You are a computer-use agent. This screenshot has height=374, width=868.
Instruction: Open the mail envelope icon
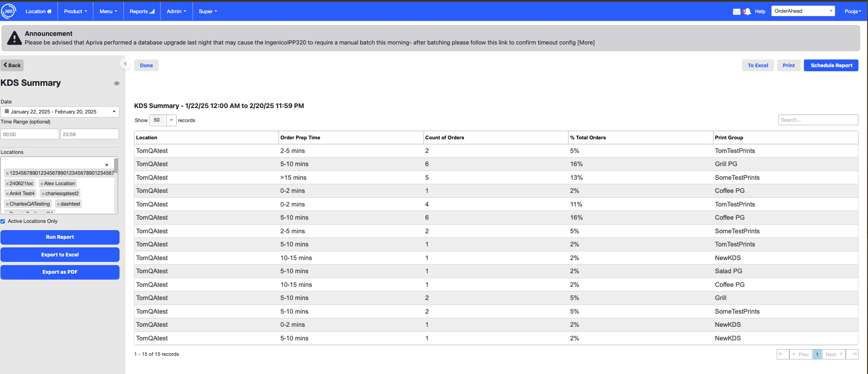tap(737, 12)
